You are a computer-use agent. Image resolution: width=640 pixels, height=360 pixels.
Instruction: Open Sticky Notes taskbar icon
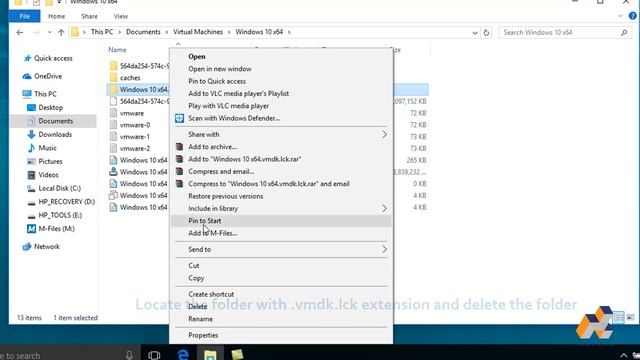tap(237, 354)
